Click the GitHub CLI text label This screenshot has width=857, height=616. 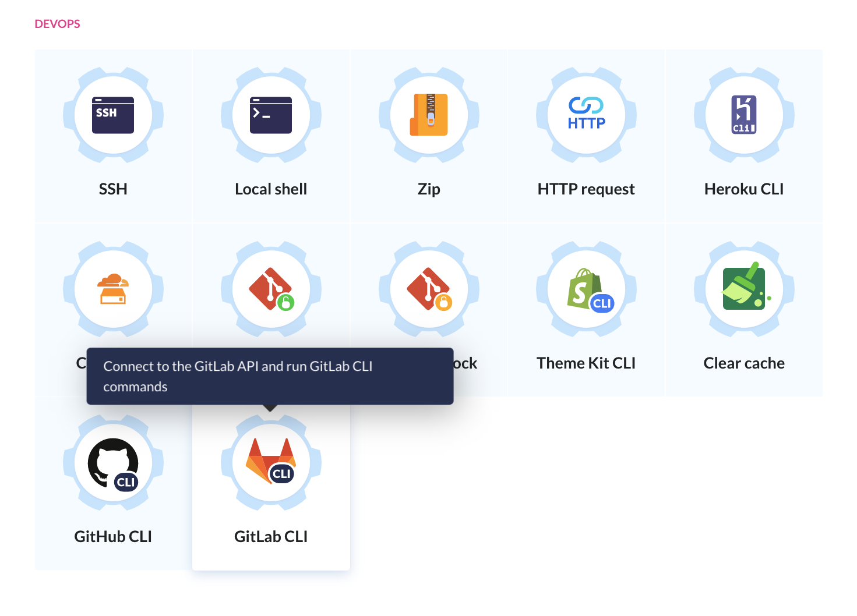click(x=112, y=536)
